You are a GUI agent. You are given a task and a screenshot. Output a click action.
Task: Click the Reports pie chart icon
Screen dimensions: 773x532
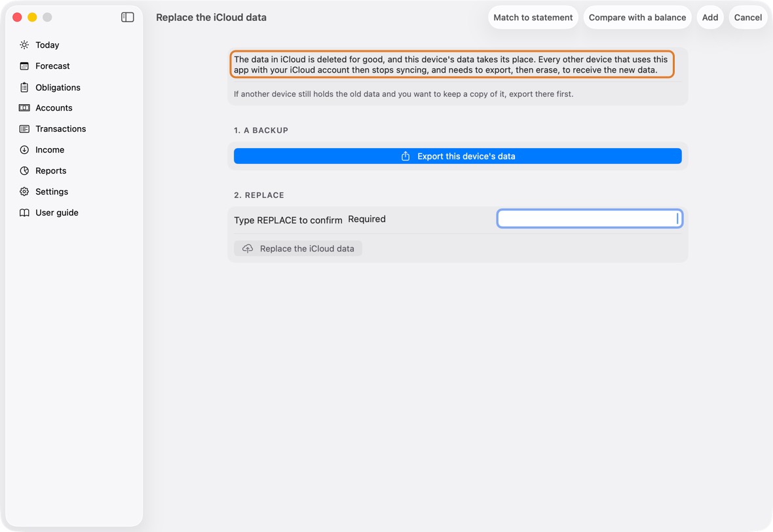24,170
